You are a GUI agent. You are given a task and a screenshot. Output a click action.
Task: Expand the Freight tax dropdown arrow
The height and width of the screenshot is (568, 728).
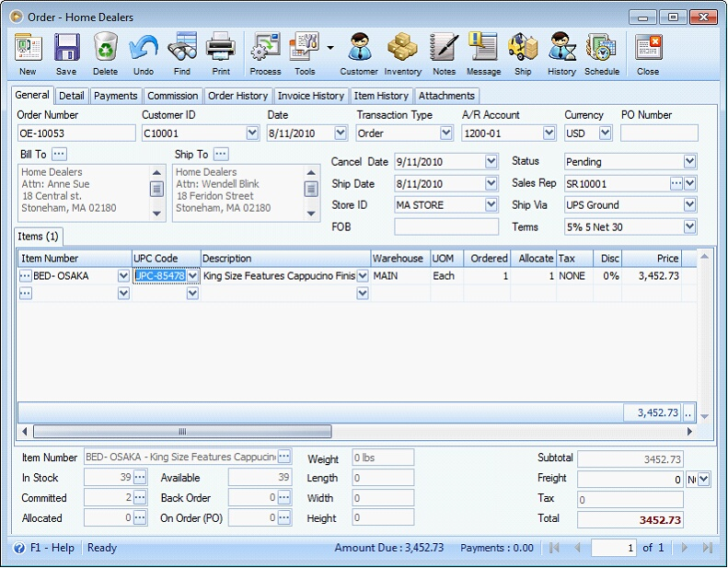coord(704,479)
